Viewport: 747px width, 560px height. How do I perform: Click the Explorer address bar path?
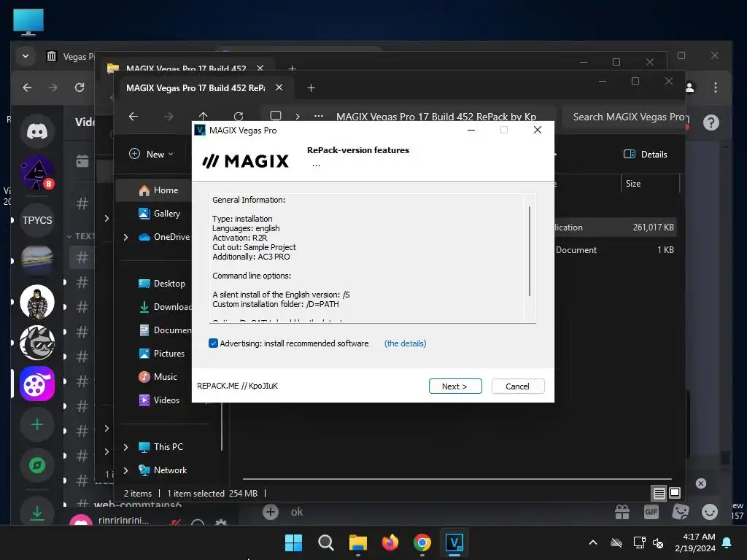436,117
